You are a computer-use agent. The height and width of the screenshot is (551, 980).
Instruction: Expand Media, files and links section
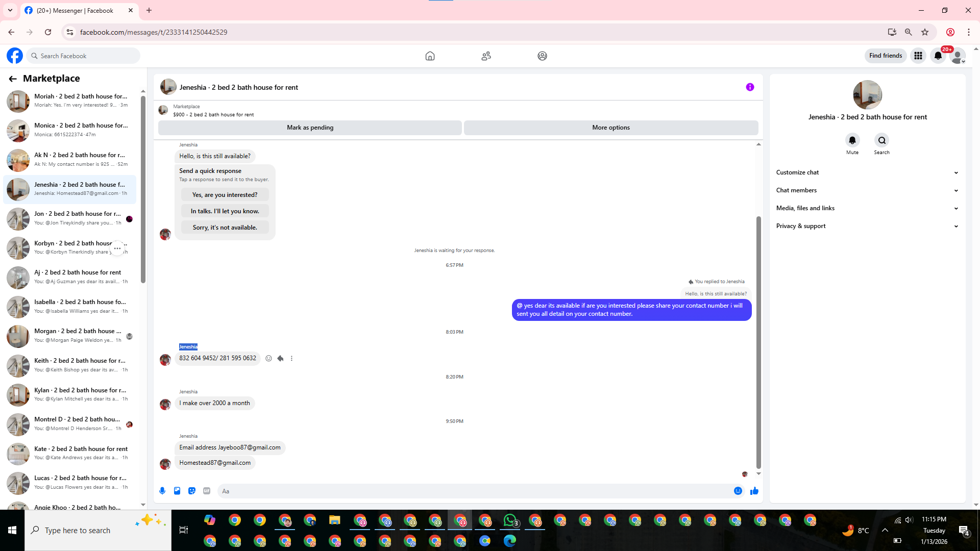[x=867, y=208]
